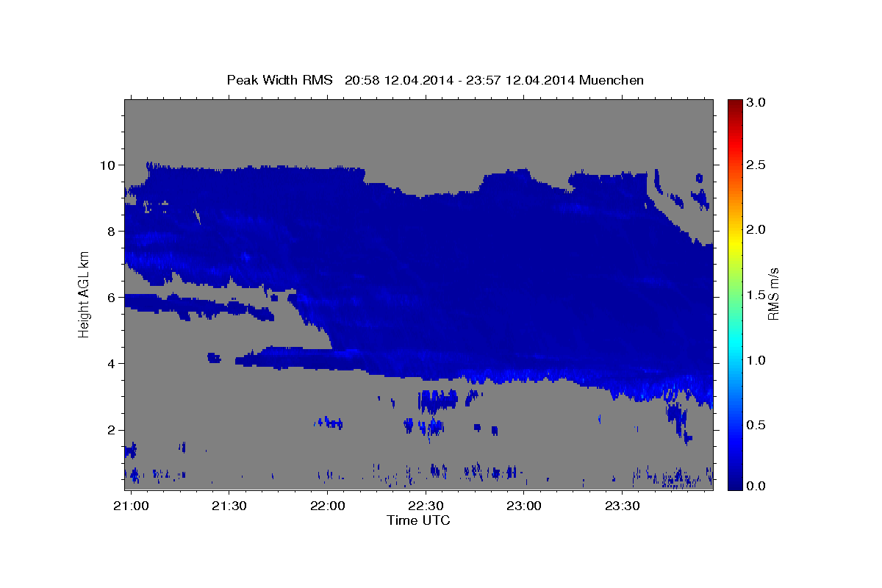Click the colorbar value 0.5

click(x=757, y=425)
